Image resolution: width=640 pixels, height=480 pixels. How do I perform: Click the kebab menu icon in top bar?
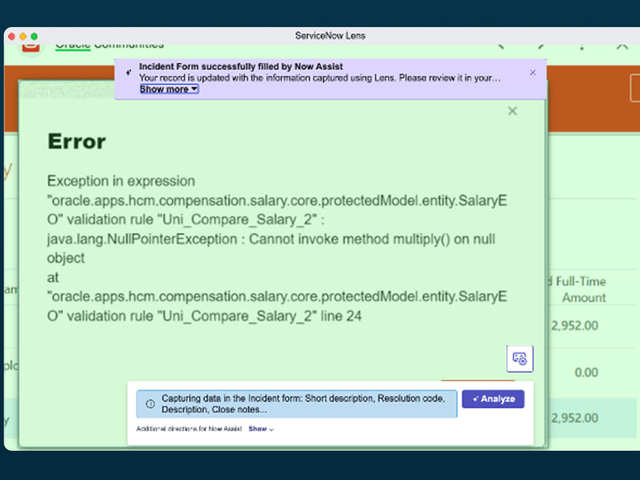coord(582,46)
